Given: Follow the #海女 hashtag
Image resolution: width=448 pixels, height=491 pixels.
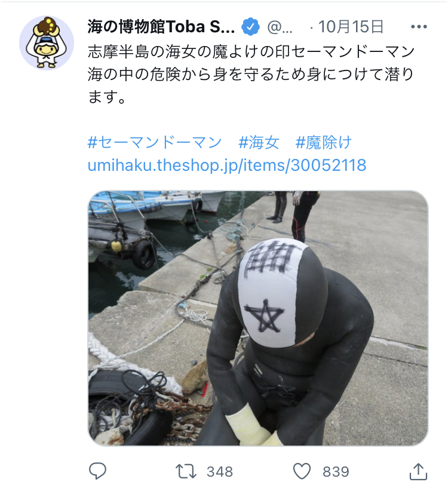Looking at the screenshot, I should tap(259, 143).
